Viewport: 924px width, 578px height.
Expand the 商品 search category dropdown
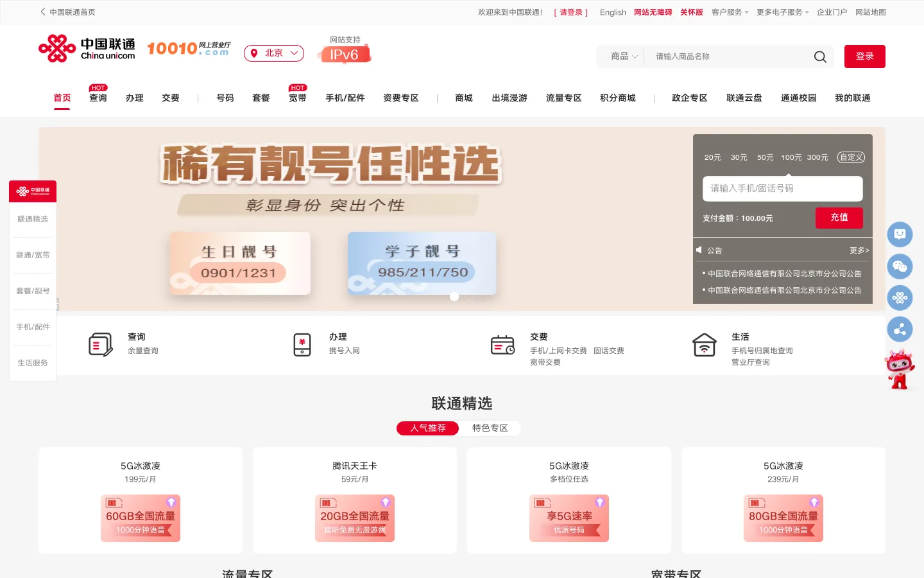tap(624, 57)
